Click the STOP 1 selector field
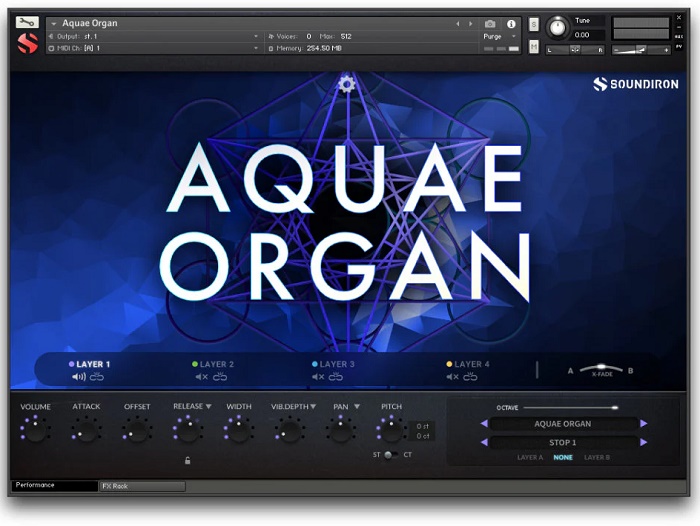700x526 pixels. (563, 443)
